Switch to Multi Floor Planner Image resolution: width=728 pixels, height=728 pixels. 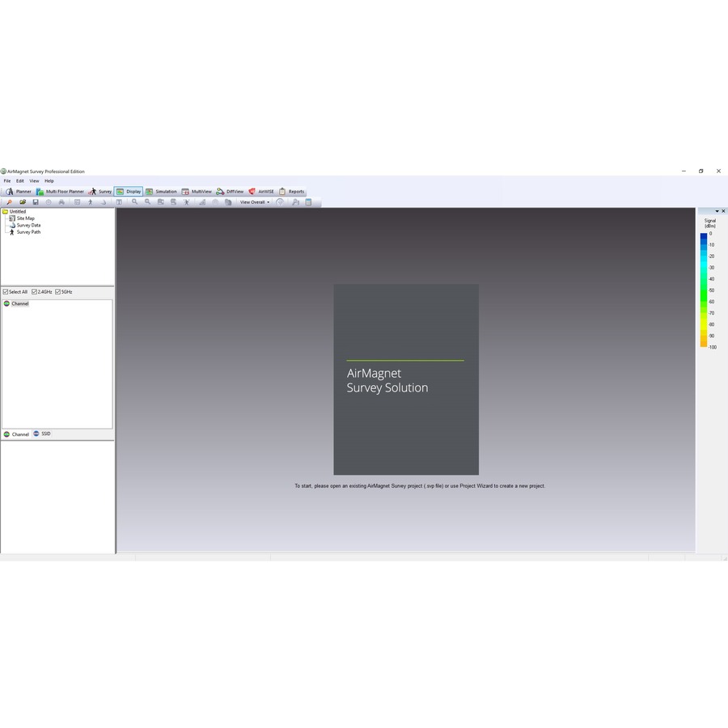click(x=61, y=192)
